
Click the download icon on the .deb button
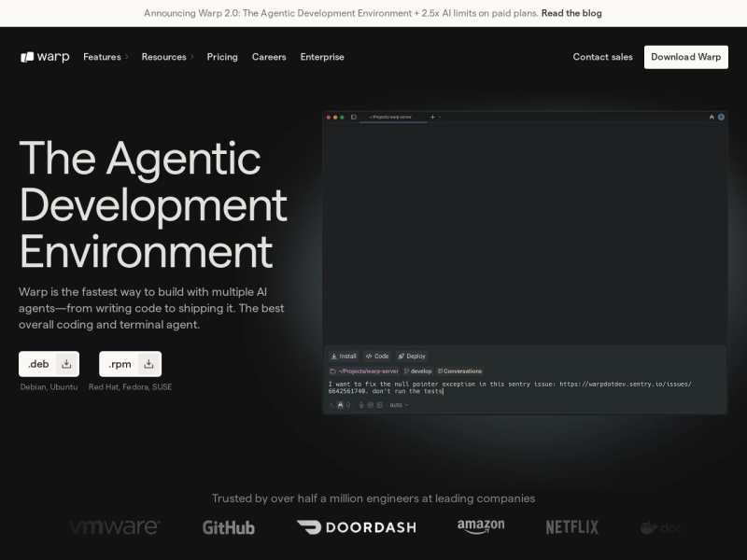point(66,364)
